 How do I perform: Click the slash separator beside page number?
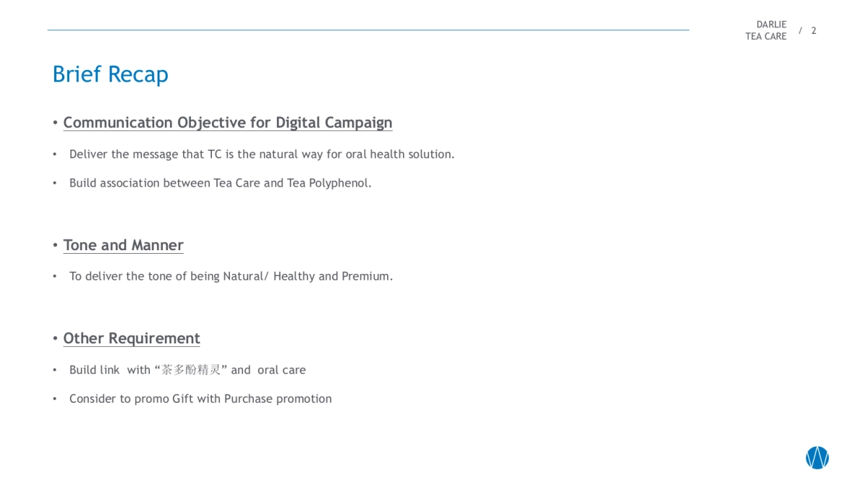click(800, 30)
